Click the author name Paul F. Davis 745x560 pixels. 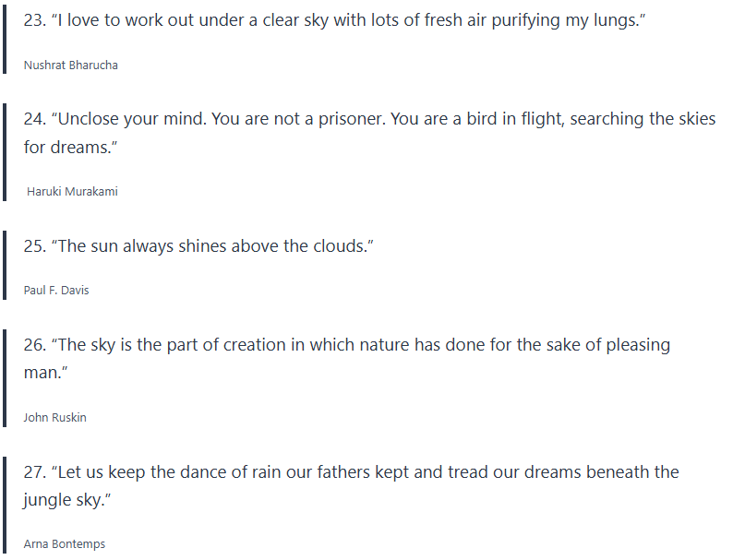56,291
